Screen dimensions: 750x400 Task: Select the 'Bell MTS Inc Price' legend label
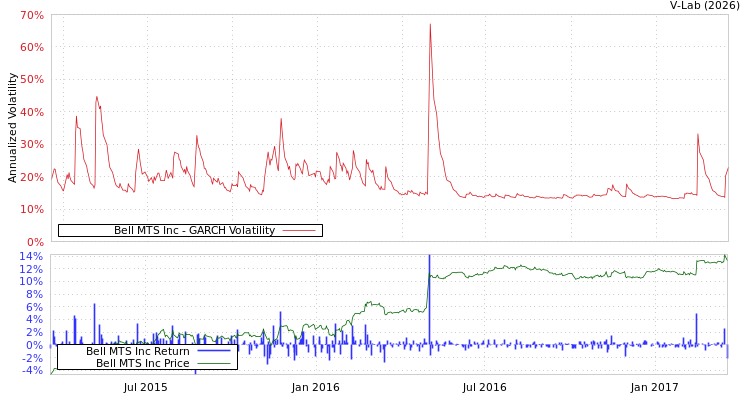142,363
